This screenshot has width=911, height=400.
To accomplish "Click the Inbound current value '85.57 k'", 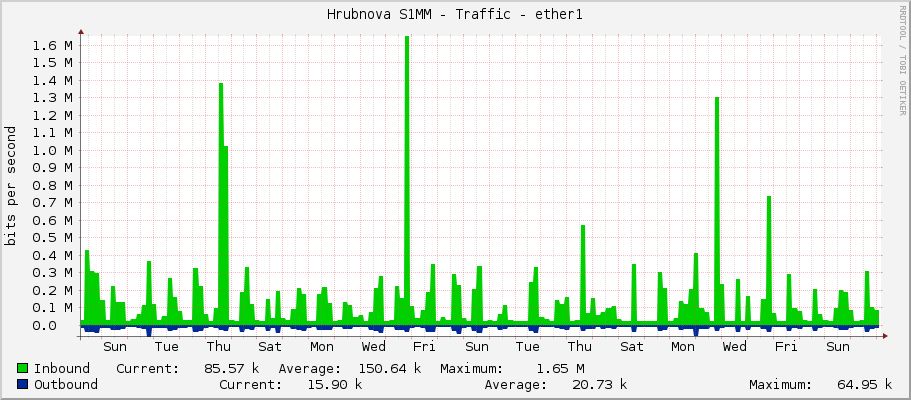I will pyautogui.click(x=232, y=368).
